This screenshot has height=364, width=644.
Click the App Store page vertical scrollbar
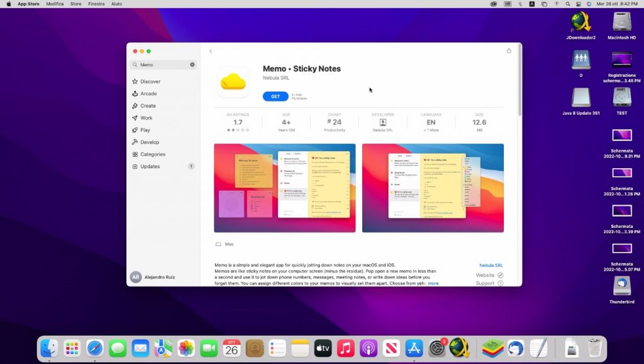(519, 82)
